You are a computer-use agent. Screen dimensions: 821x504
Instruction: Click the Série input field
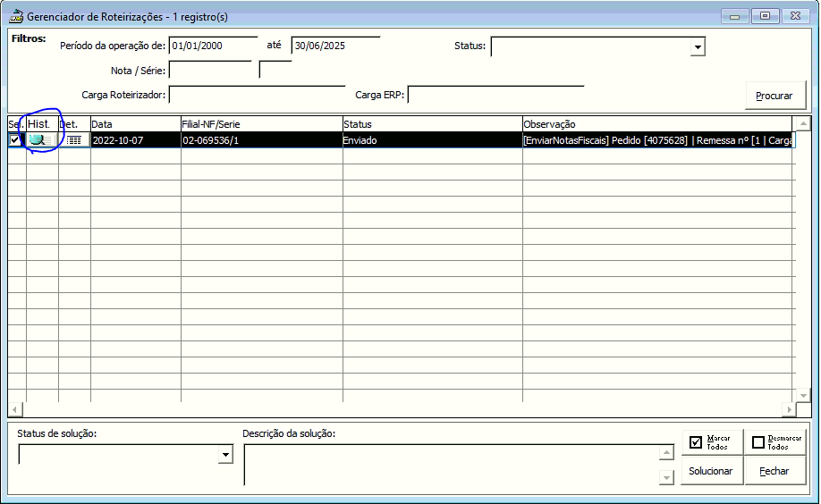click(275, 70)
